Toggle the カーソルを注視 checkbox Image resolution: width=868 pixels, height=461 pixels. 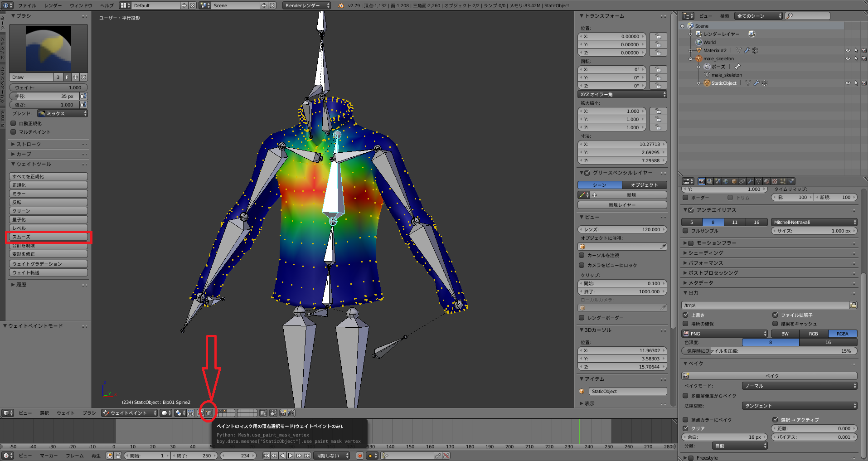tap(582, 255)
